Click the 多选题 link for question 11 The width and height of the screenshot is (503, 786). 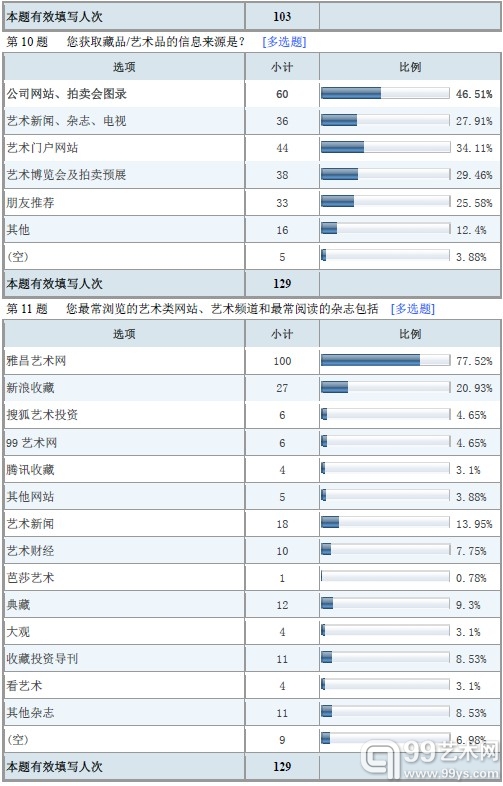tap(412, 309)
